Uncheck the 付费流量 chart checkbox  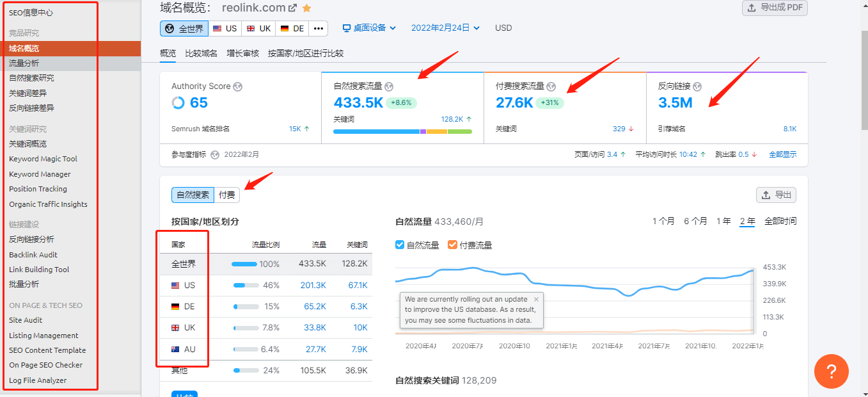pyautogui.click(x=452, y=245)
